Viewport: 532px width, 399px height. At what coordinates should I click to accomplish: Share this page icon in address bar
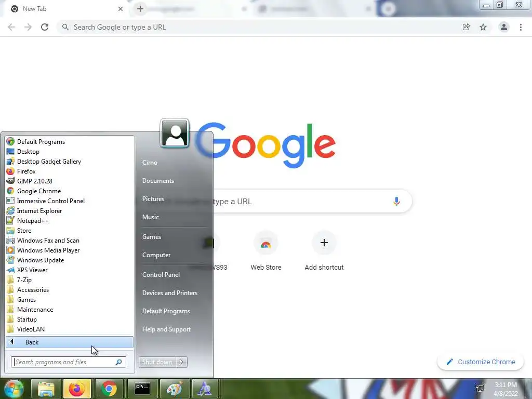pos(467,27)
